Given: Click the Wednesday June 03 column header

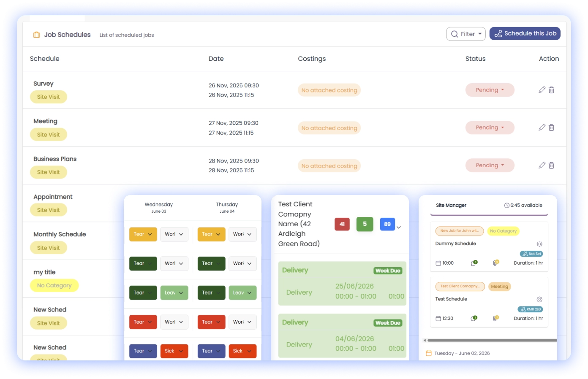Looking at the screenshot, I should (x=159, y=208).
